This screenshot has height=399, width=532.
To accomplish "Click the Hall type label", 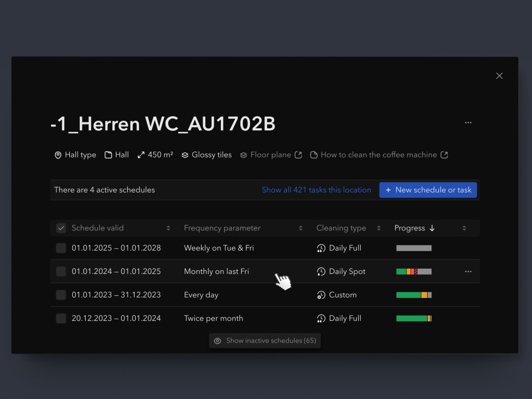I will pyautogui.click(x=80, y=155).
